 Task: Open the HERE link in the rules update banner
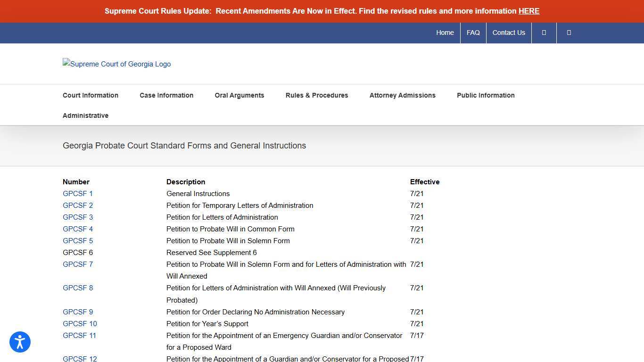tap(528, 11)
